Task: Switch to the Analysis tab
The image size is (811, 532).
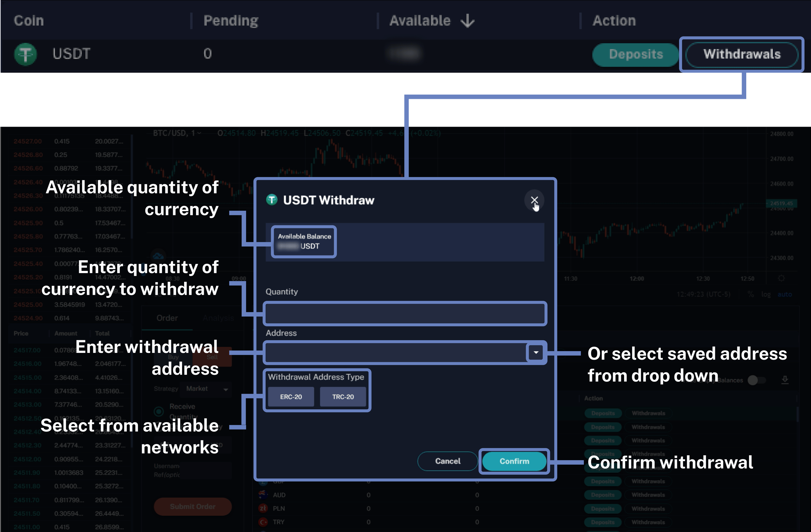Action: click(218, 318)
